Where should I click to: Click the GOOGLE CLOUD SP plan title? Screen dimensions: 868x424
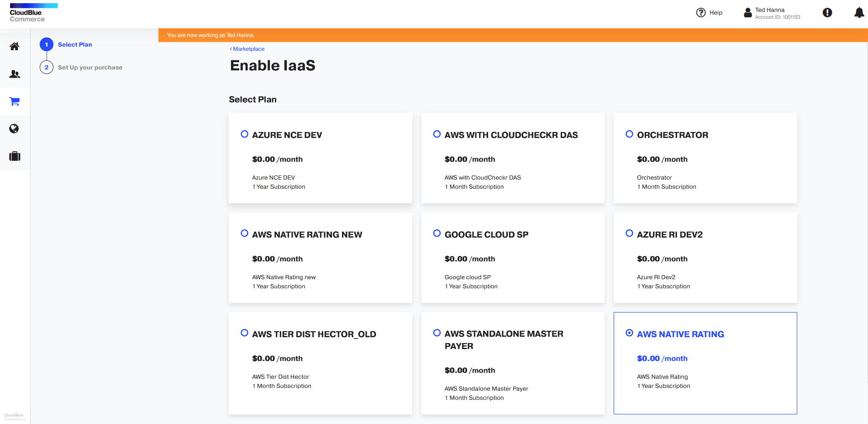click(x=486, y=235)
